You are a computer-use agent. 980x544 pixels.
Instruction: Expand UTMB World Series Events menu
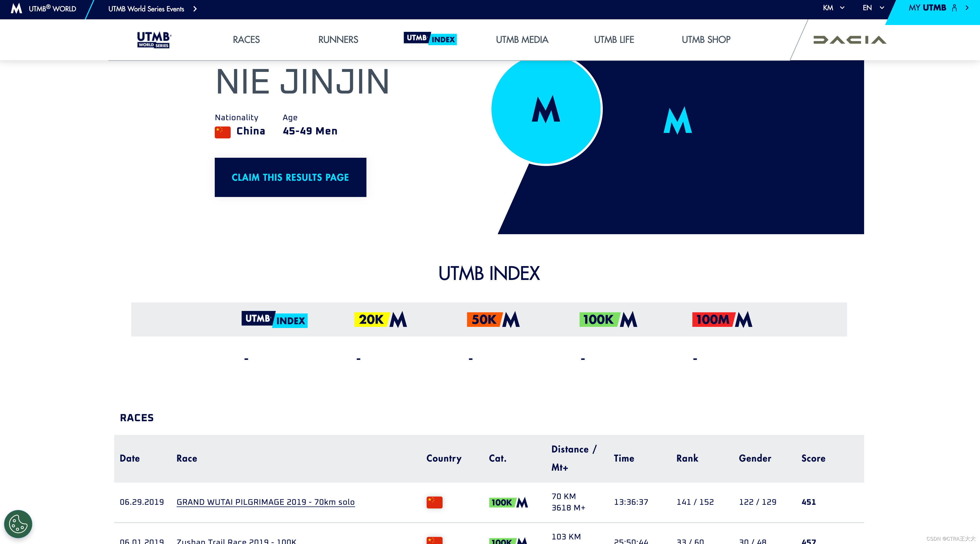click(x=152, y=9)
